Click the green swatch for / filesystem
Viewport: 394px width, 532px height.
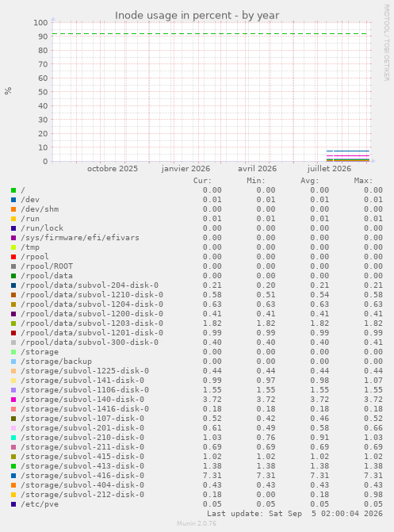tap(13, 190)
